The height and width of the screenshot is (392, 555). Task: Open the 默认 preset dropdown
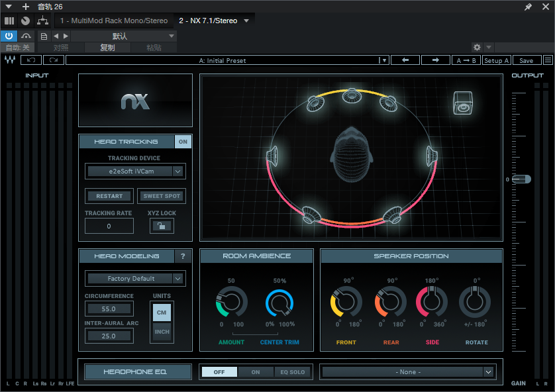click(124, 36)
